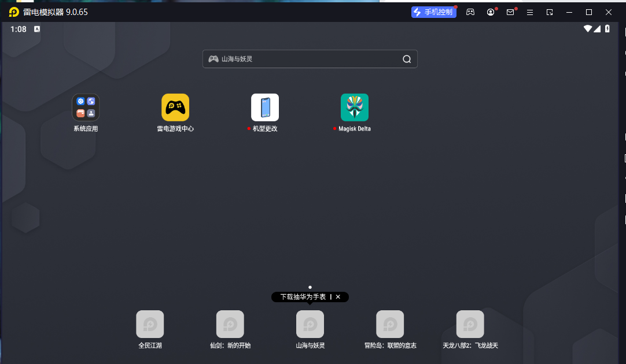
Task: Open the 山海与妖灵 dock shortcut
Action: tap(310, 324)
